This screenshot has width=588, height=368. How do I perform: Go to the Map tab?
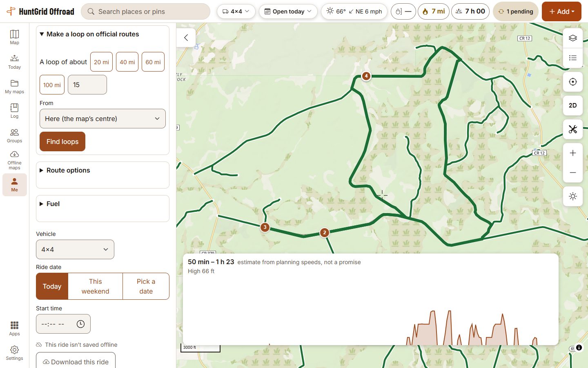(14, 37)
